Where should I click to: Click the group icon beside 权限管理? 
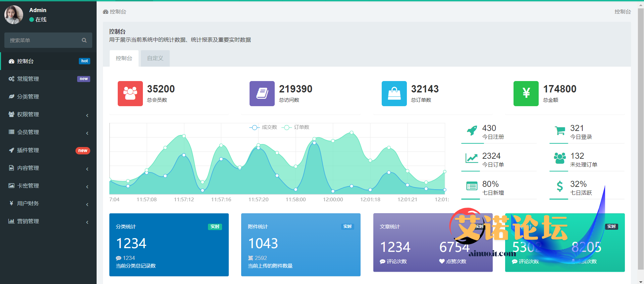coord(11,114)
